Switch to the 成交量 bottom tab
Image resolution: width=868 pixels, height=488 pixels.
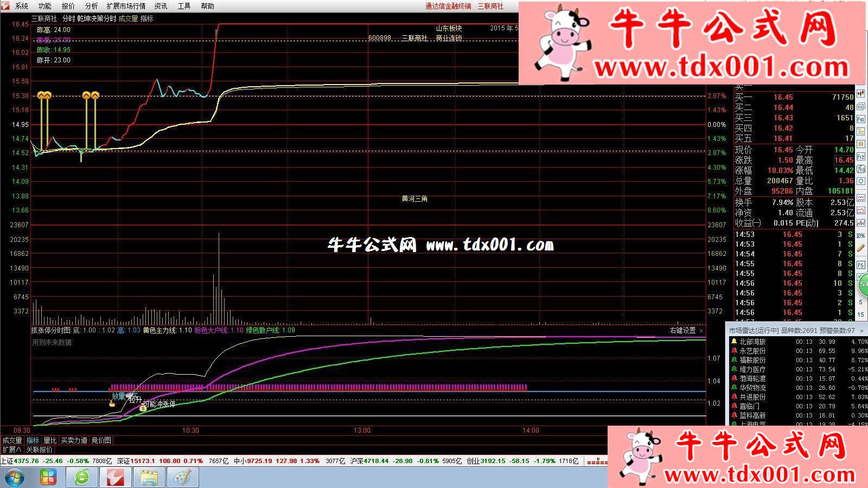pyautogui.click(x=12, y=441)
